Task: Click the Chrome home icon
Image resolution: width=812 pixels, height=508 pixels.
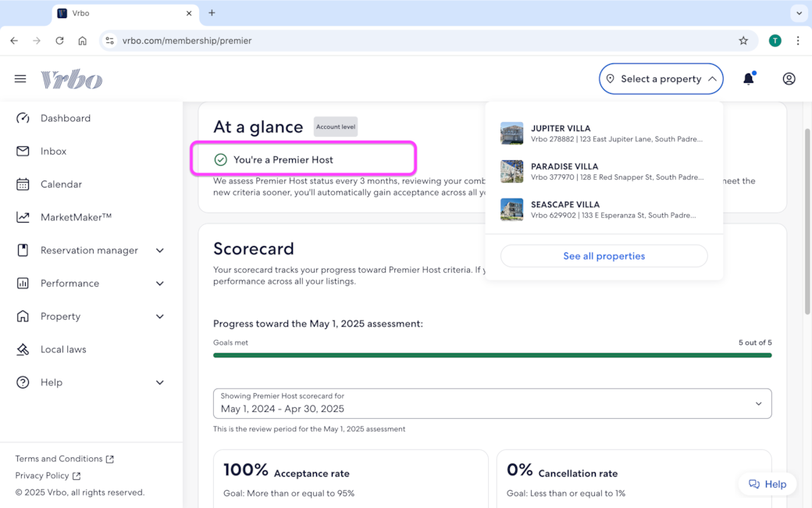Action: tap(82, 41)
